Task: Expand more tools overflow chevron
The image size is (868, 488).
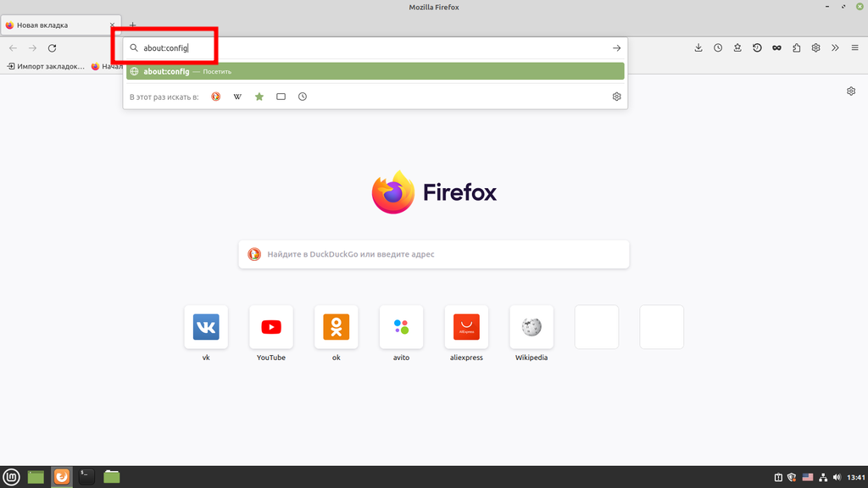Action: coord(835,48)
